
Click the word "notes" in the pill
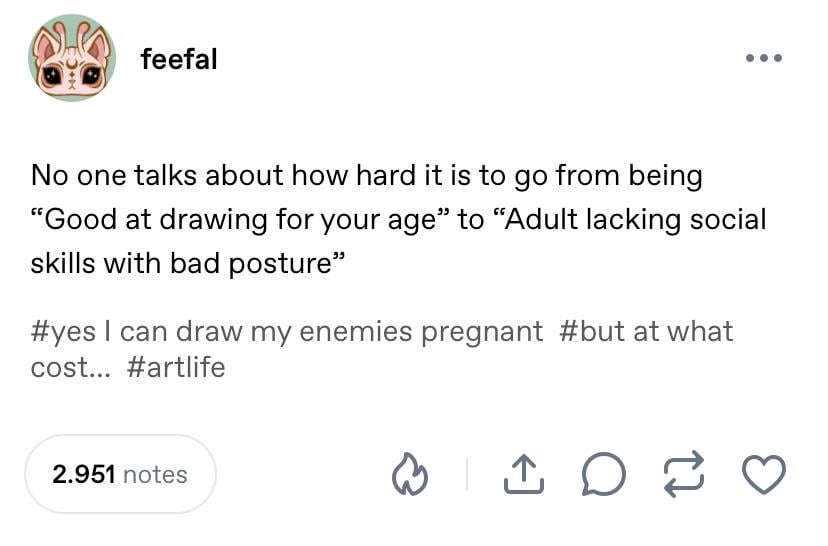tap(155, 474)
